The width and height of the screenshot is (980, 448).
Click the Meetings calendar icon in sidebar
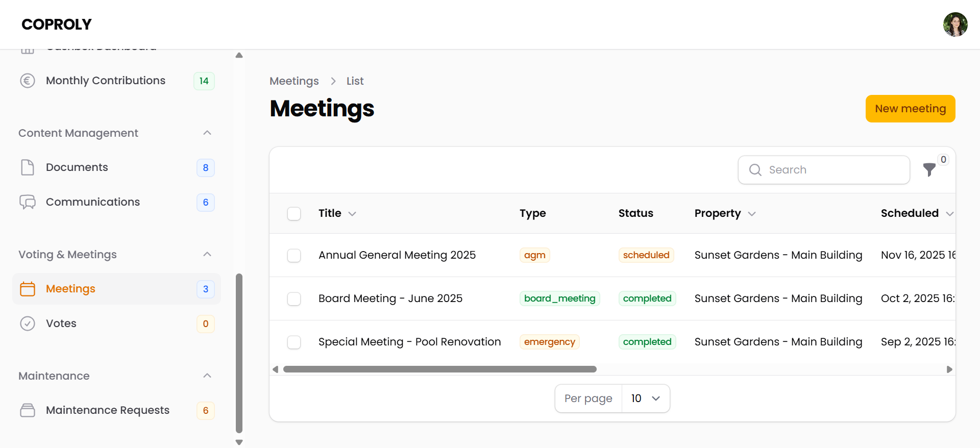tap(28, 288)
